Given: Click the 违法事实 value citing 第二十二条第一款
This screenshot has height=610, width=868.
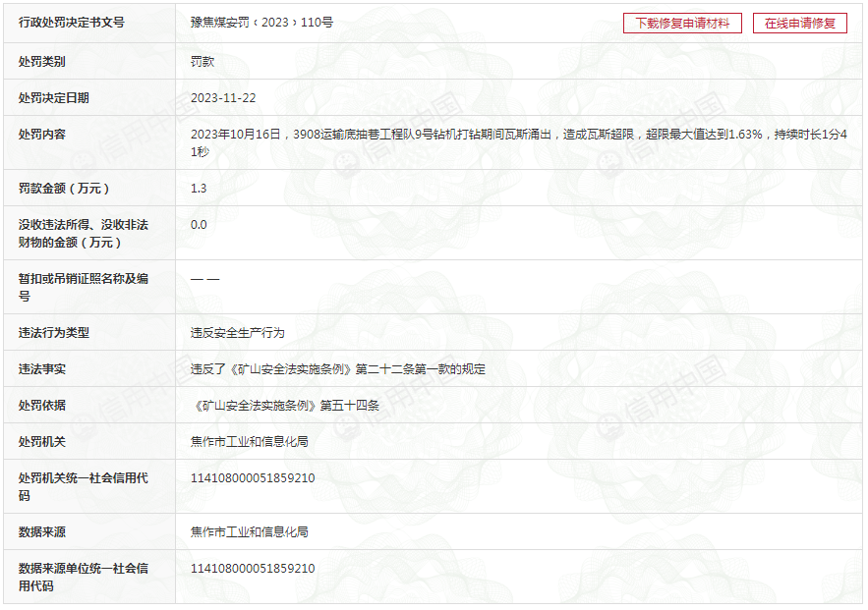Looking at the screenshot, I should click(337, 369).
